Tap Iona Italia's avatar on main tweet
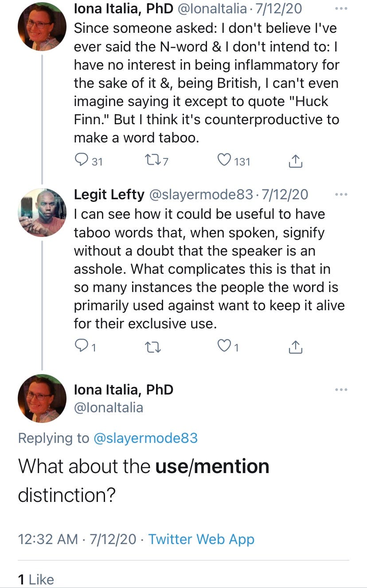The image size is (367, 588). click(x=42, y=398)
